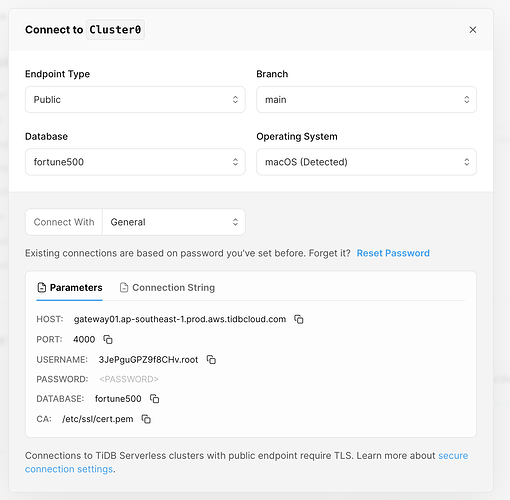Click the Reset Password link
Image resolution: width=510 pixels, height=500 pixels.
(x=393, y=253)
